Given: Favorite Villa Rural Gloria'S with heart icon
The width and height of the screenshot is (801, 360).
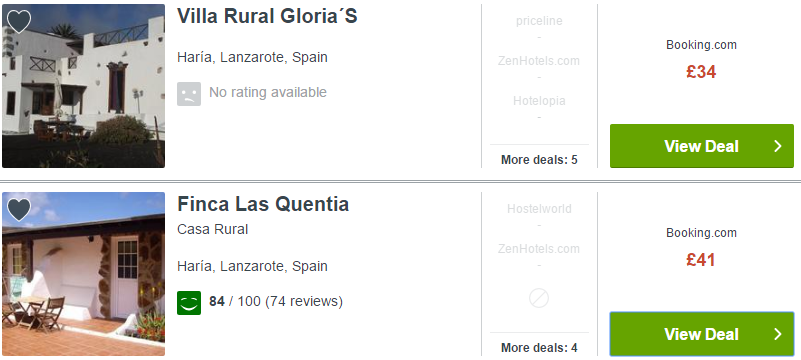Looking at the screenshot, I should pyautogui.click(x=19, y=22).
